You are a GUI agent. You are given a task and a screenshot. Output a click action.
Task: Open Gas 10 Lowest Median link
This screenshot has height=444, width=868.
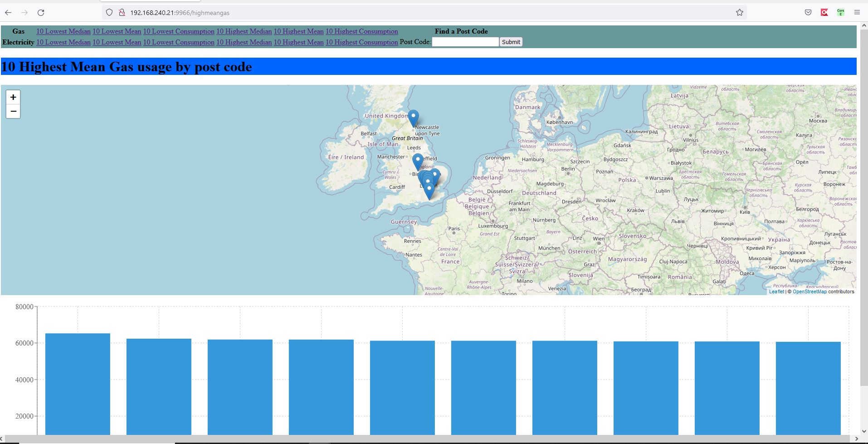click(63, 31)
